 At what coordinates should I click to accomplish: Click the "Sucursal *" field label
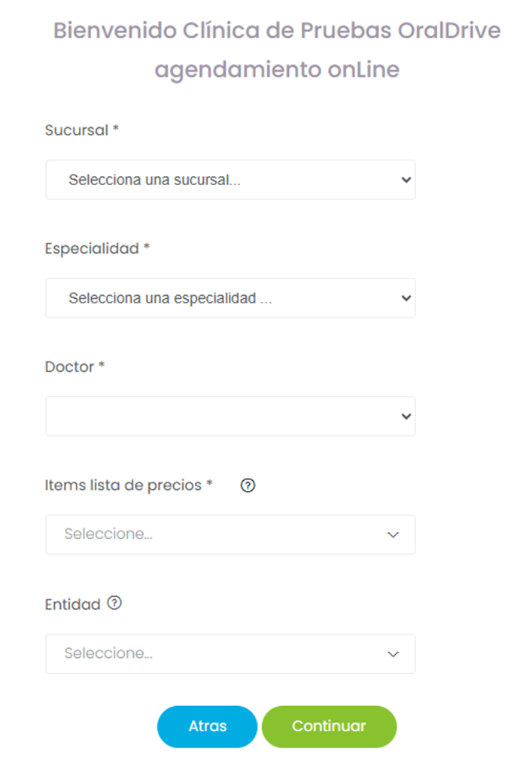(82, 129)
